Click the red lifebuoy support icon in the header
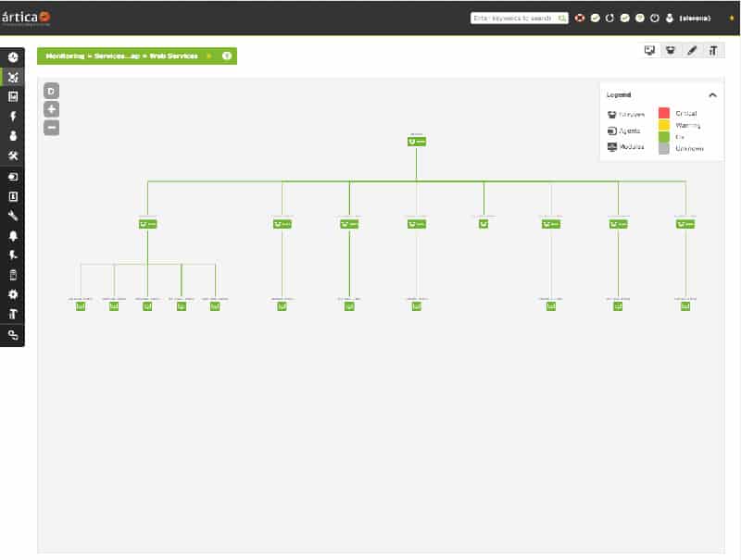 click(x=580, y=18)
